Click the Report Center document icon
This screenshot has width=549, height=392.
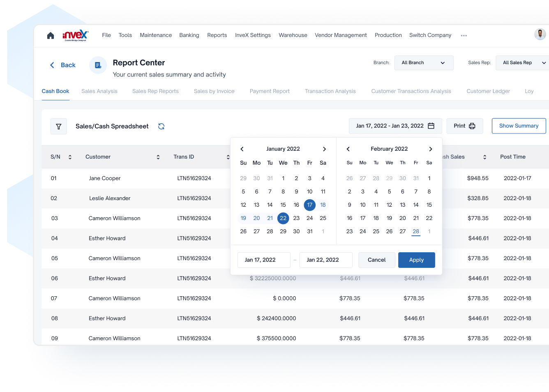point(98,65)
